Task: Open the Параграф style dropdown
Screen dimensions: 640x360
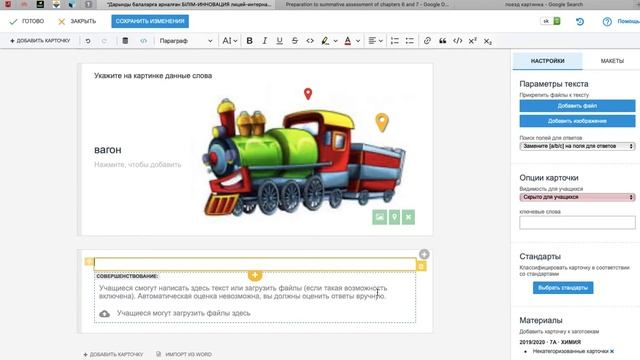Action: click(186, 41)
